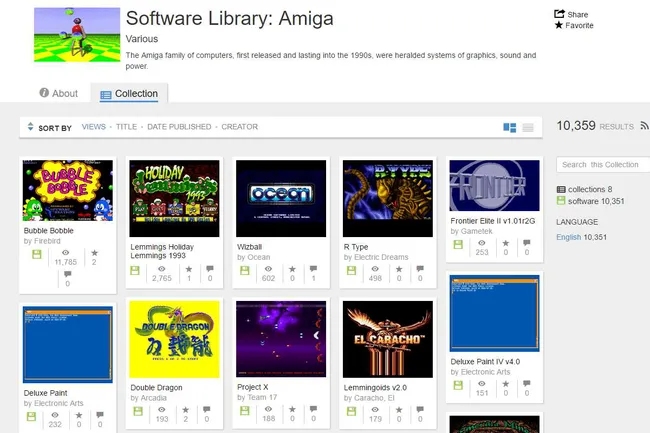The width and height of the screenshot is (650, 433).
Task: Click the '10,359' results count
Action: click(576, 126)
